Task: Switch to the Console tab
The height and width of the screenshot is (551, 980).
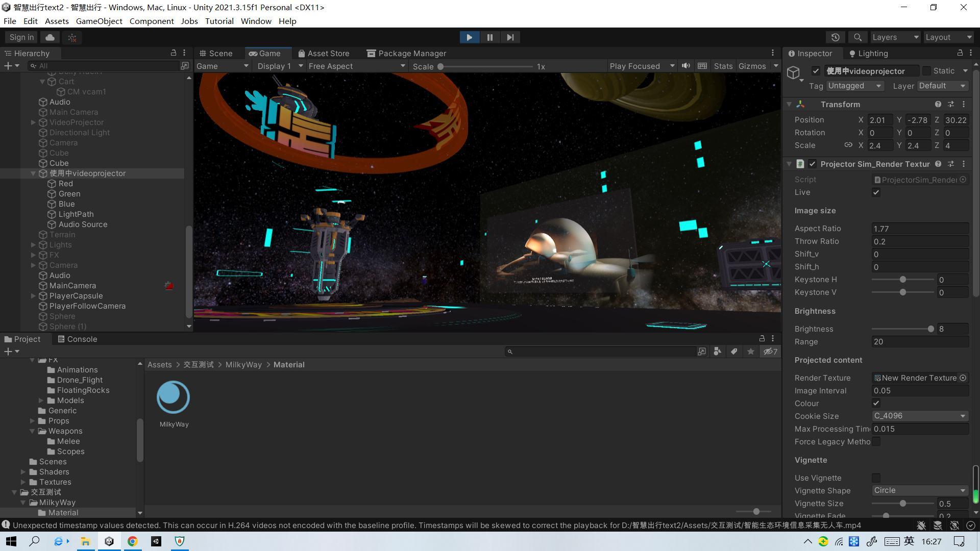Action: point(77,339)
